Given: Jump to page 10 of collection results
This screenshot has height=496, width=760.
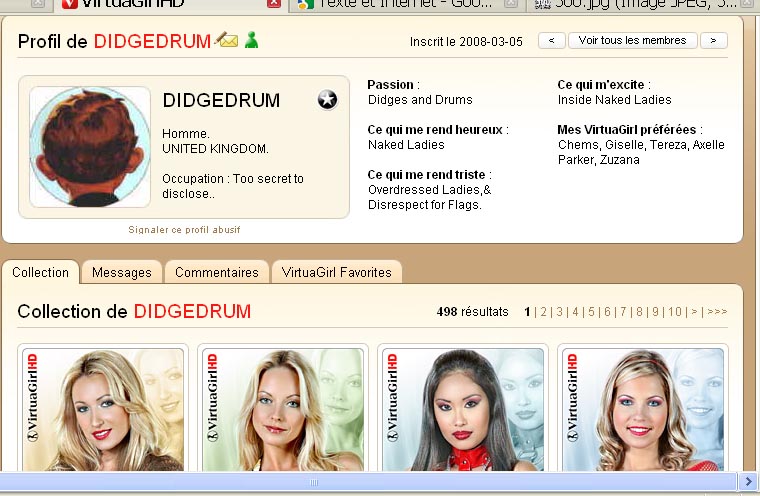Looking at the screenshot, I should point(675,312).
